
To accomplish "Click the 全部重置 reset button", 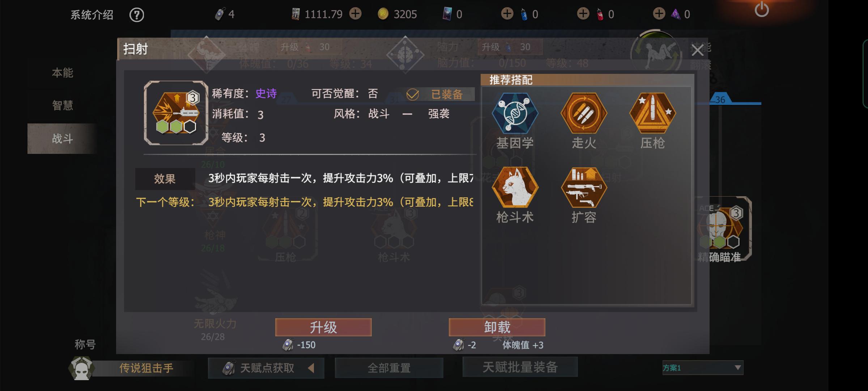I will (389, 368).
